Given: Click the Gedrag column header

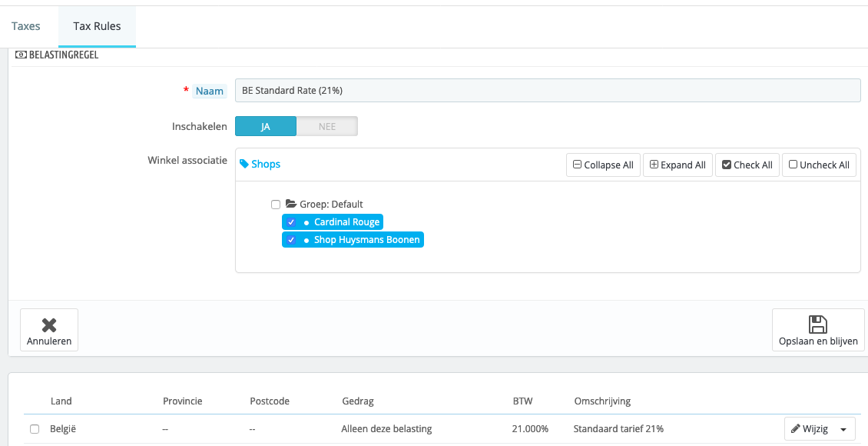Looking at the screenshot, I should coord(358,401).
